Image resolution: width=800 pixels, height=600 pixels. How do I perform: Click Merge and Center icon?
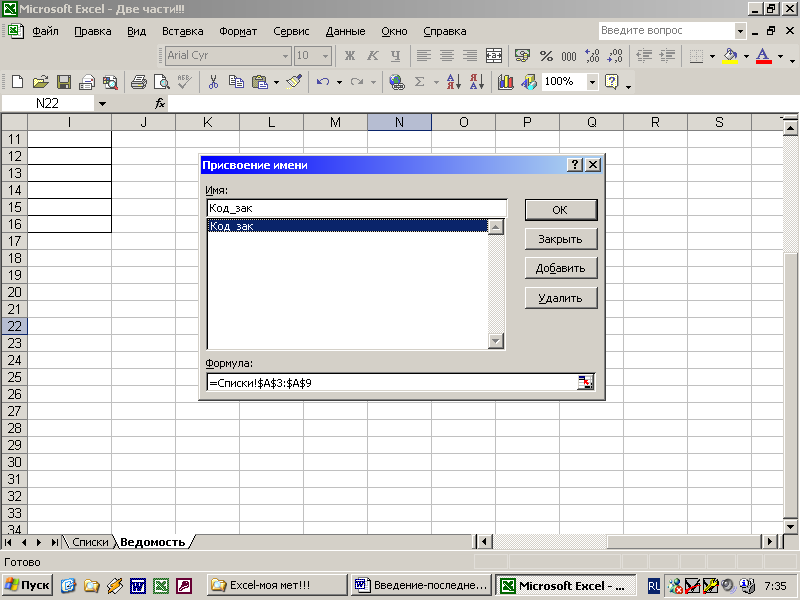[x=493, y=56]
